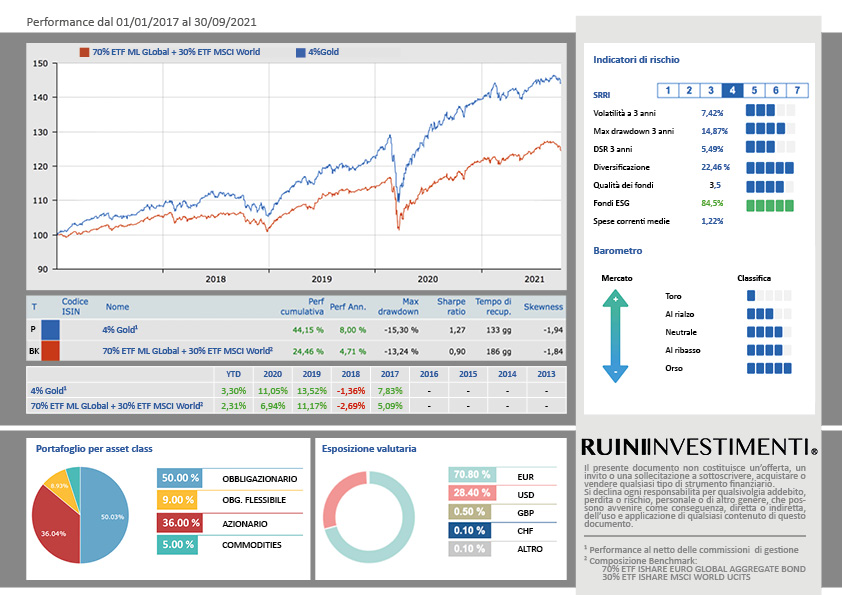Click the Orso barometer rating bar
The width and height of the screenshot is (842, 595).
click(769, 368)
